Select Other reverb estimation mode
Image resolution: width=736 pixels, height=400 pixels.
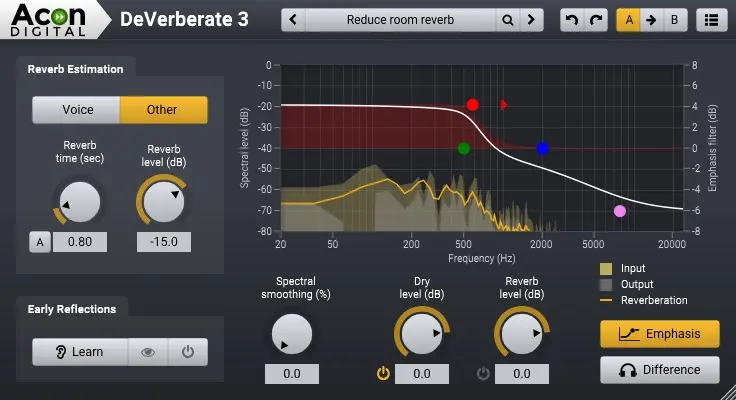click(x=163, y=110)
